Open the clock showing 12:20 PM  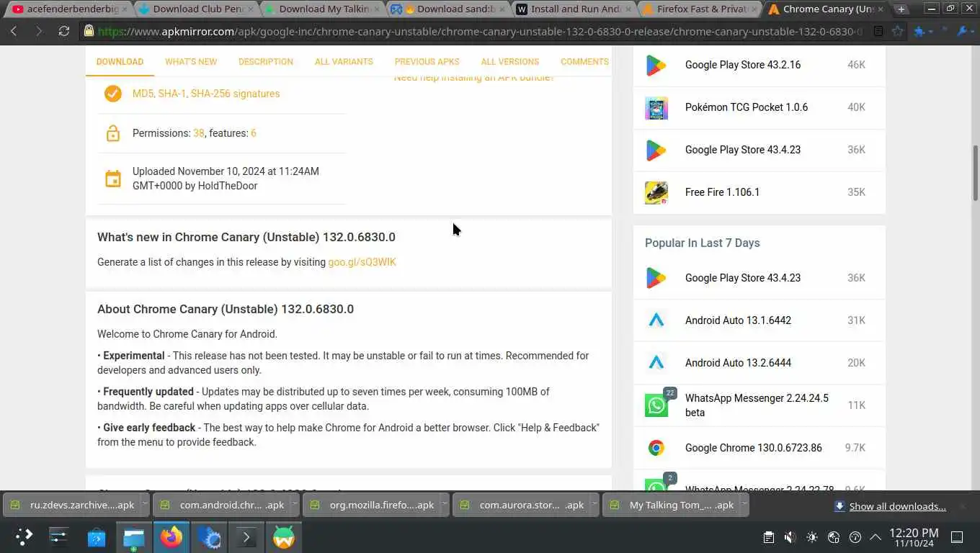coord(914,537)
